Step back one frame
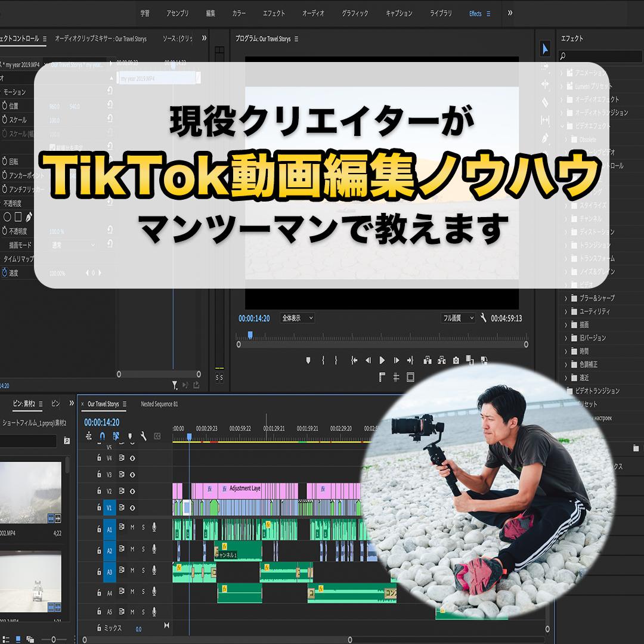The width and height of the screenshot is (644, 644). 368,361
